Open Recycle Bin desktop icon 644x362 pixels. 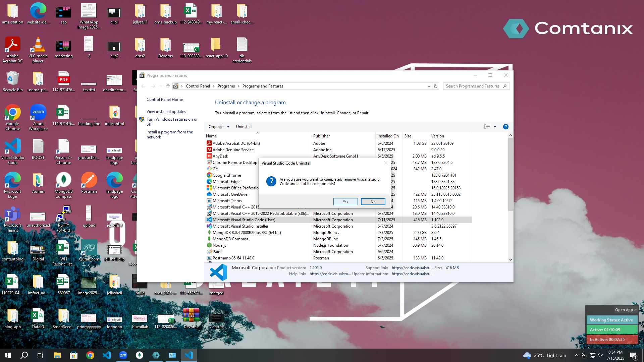(12, 81)
